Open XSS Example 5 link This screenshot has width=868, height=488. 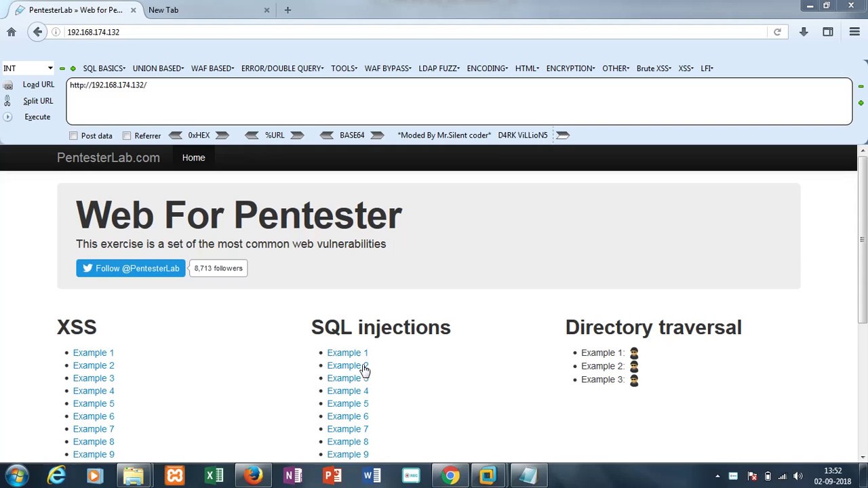94,404
